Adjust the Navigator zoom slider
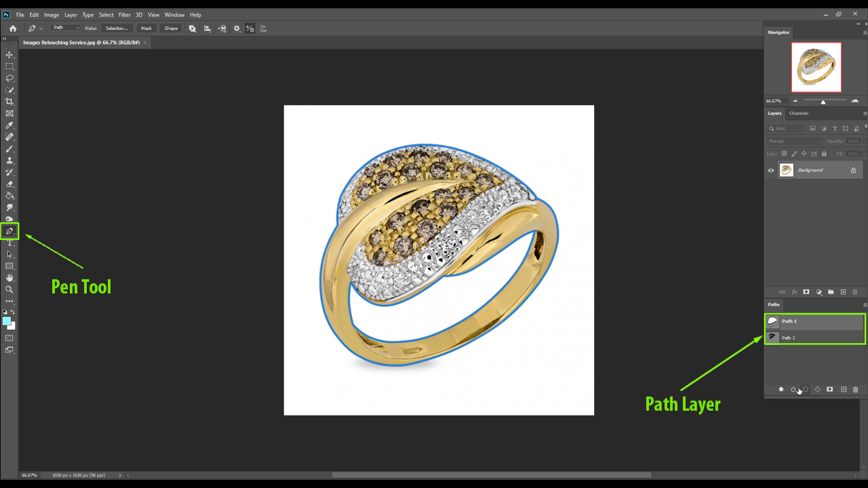This screenshot has height=488, width=868. (823, 100)
